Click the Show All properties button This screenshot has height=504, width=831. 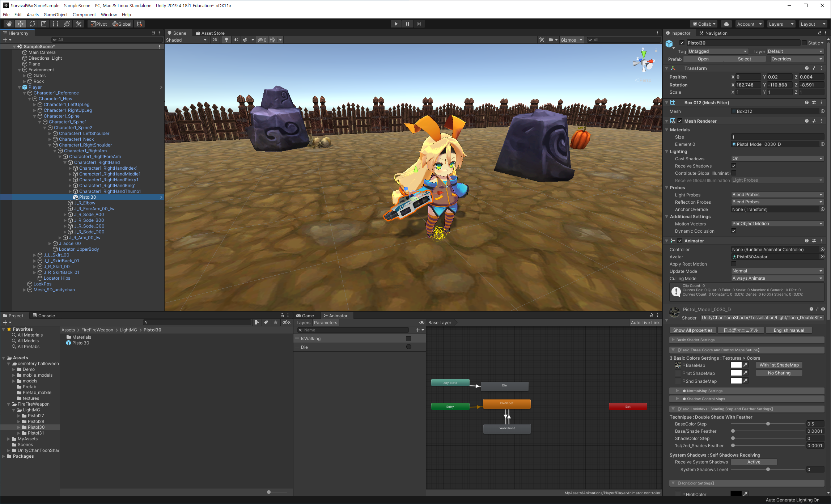click(692, 330)
